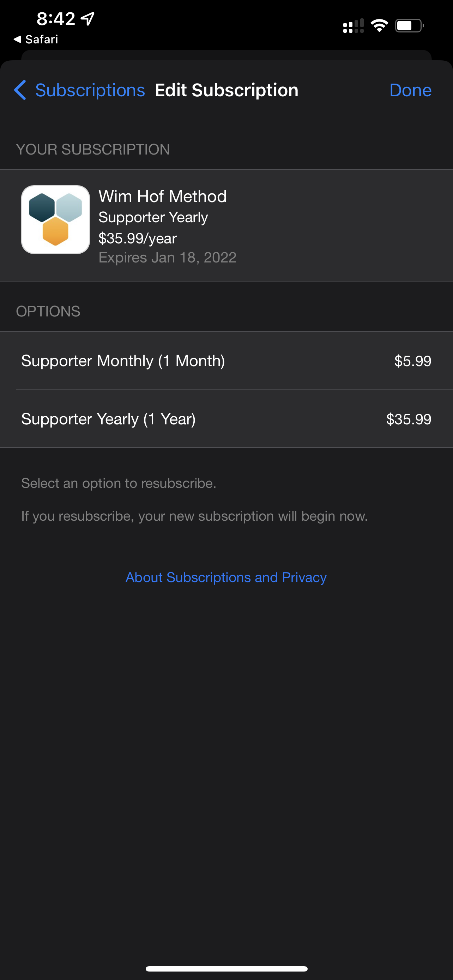Tap the $5.99 monthly price
Image resolution: width=453 pixels, height=980 pixels.
(x=412, y=361)
